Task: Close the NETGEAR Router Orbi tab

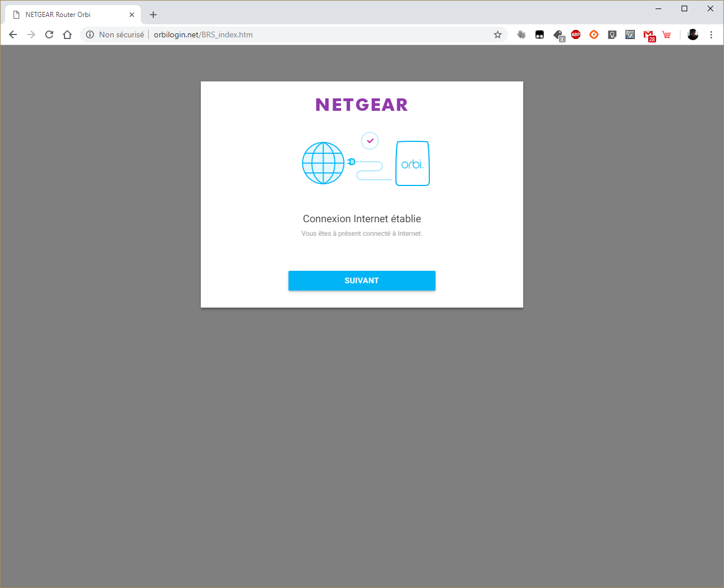Action: [132, 15]
